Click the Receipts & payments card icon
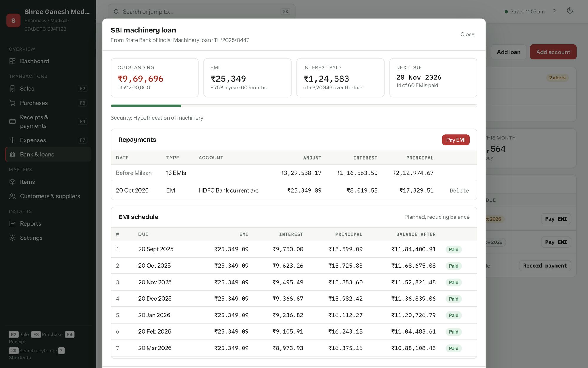 coord(12,121)
